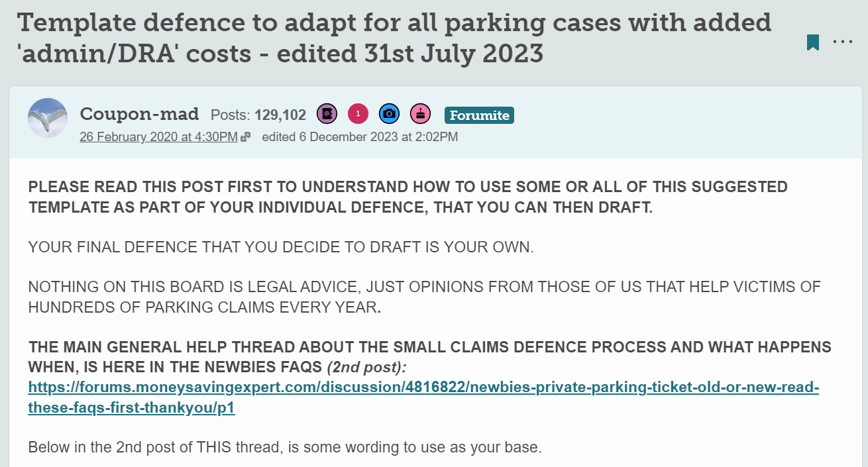The image size is (868, 467).
Task: Follow the newbies private parking ticket FAQ link
Action: (423, 397)
